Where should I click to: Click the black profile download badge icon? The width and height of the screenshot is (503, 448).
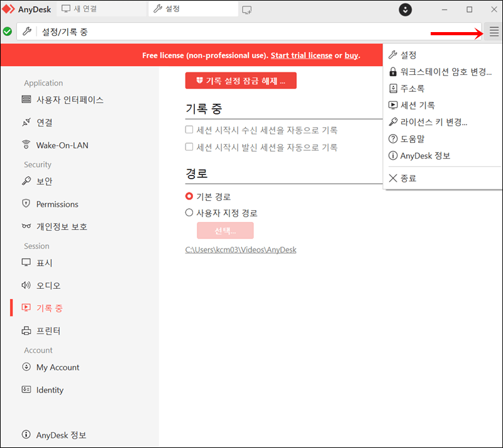[x=405, y=9]
